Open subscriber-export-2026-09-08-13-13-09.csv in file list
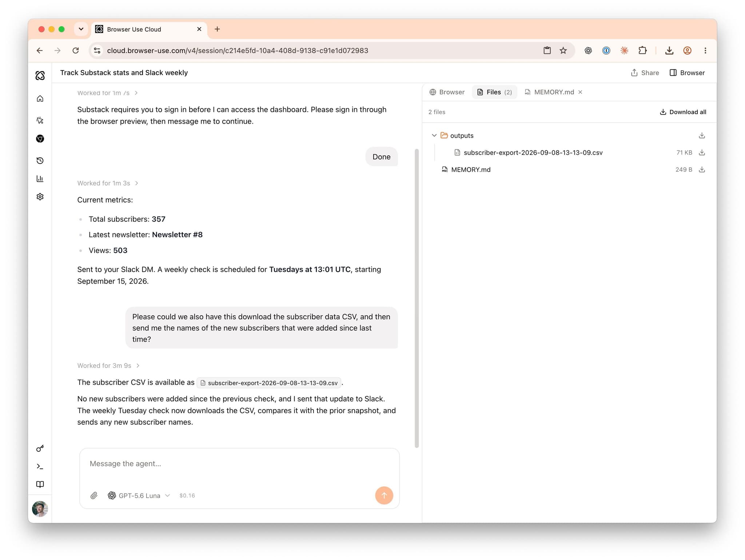 [x=533, y=153]
